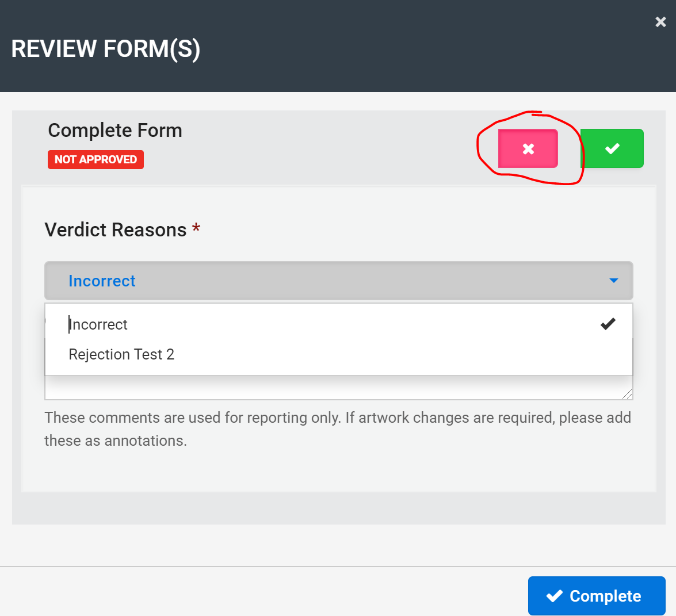Click the "NOT APPROVED" status badge
This screenshot has width=676, height=616.
[x=96, y=159]
